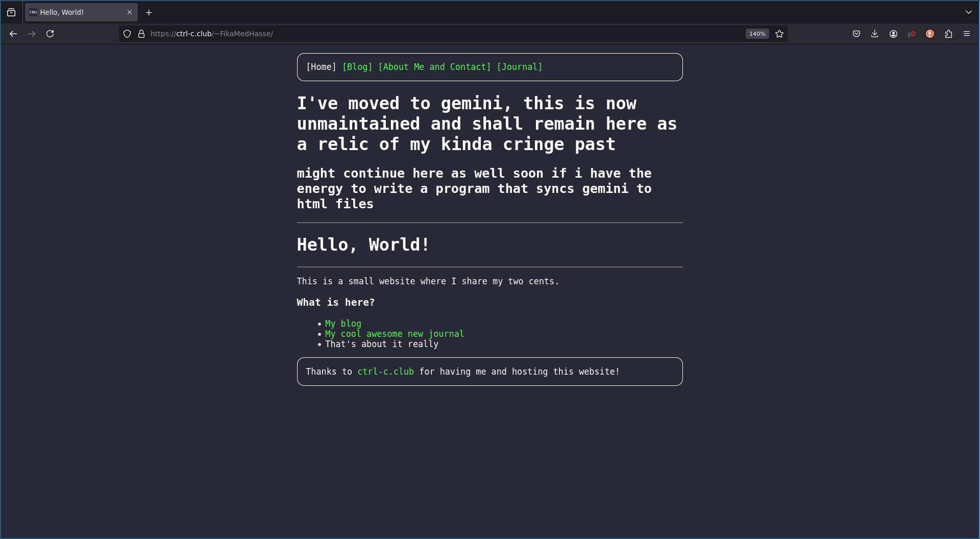
Task: View site security padlock info
Action: [x=141, y=34]
